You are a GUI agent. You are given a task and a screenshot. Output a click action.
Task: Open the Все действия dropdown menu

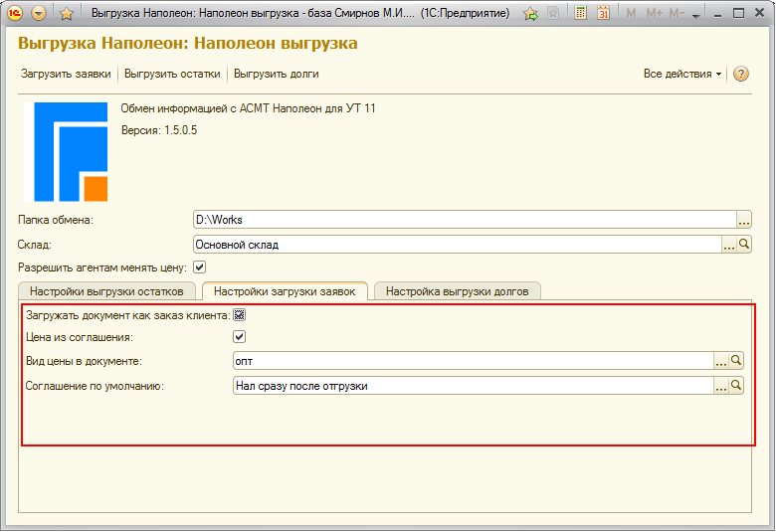tap(681, 74)
